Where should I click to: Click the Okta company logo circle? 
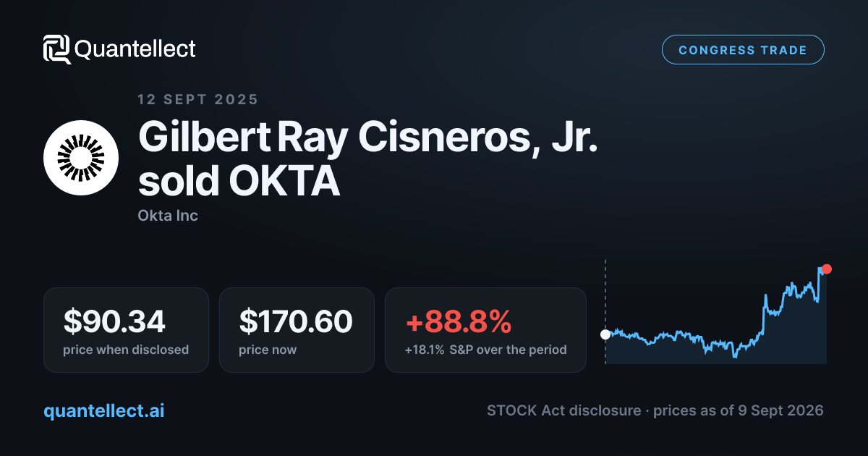coord(81,158)
